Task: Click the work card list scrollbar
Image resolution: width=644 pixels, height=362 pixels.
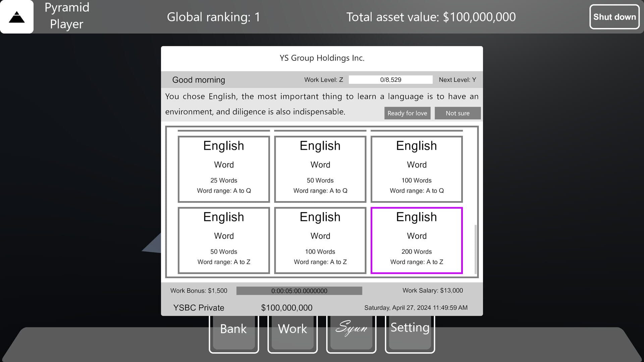Action: [x=475, y=249]
